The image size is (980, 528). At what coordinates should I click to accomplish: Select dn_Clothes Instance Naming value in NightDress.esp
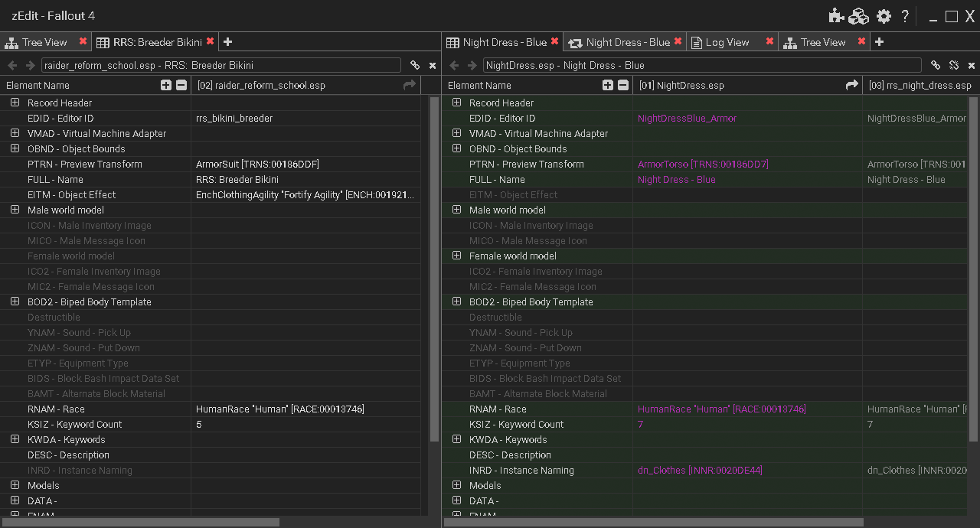click(700, 470)
